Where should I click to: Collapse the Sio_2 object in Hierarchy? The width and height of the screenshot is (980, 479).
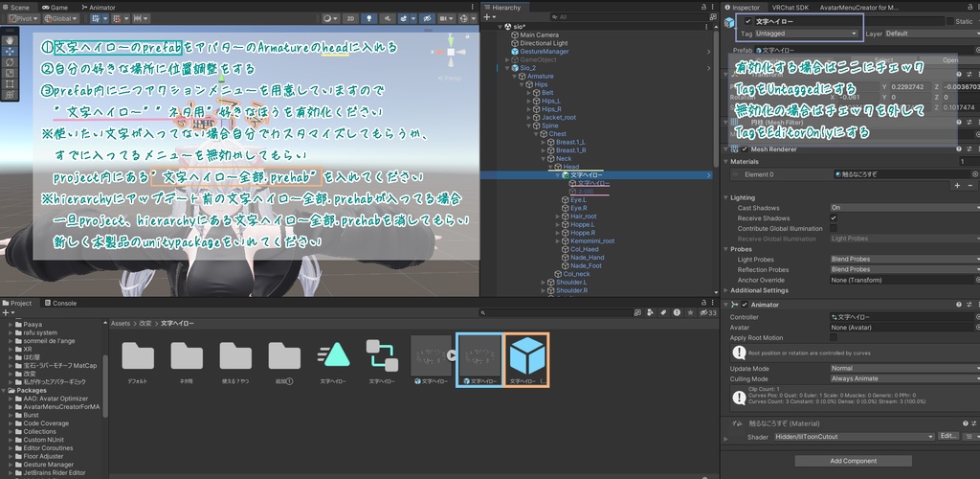(x=506, y=67)
